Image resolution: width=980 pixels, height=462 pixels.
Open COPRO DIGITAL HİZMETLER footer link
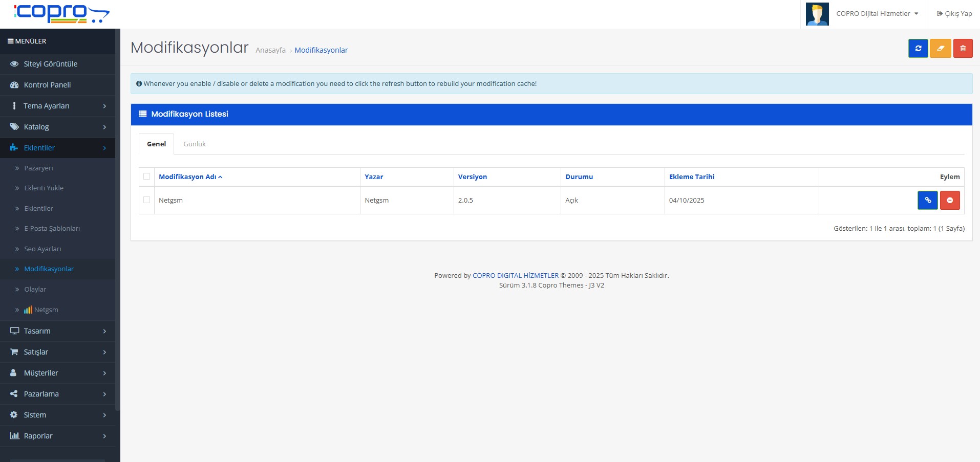pyautogui.click(x=515, y=276)
